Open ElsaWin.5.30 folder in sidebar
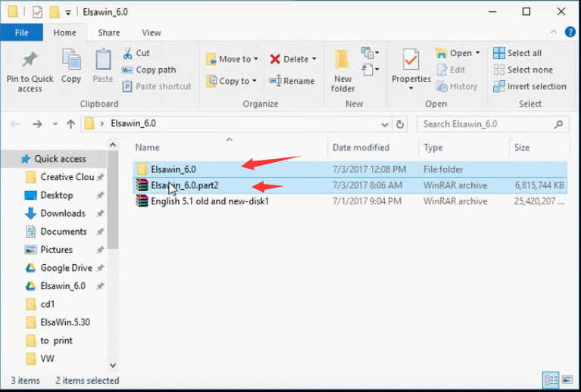The width and height of the screenshot is (581, 392). tap(58, 322)
